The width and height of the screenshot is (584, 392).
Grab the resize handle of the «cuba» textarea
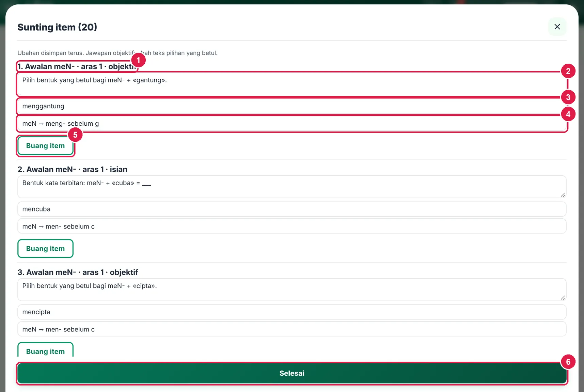[x=563, y=195]
